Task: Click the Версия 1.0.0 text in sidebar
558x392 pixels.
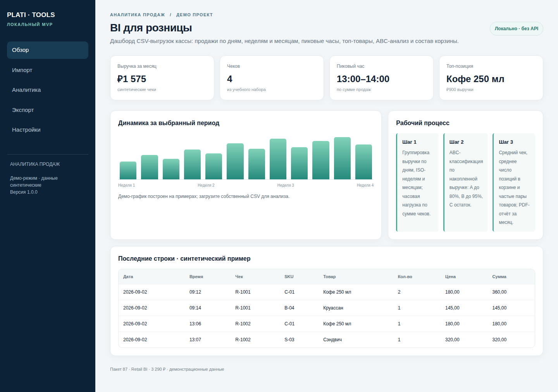Action: (24, 192)
